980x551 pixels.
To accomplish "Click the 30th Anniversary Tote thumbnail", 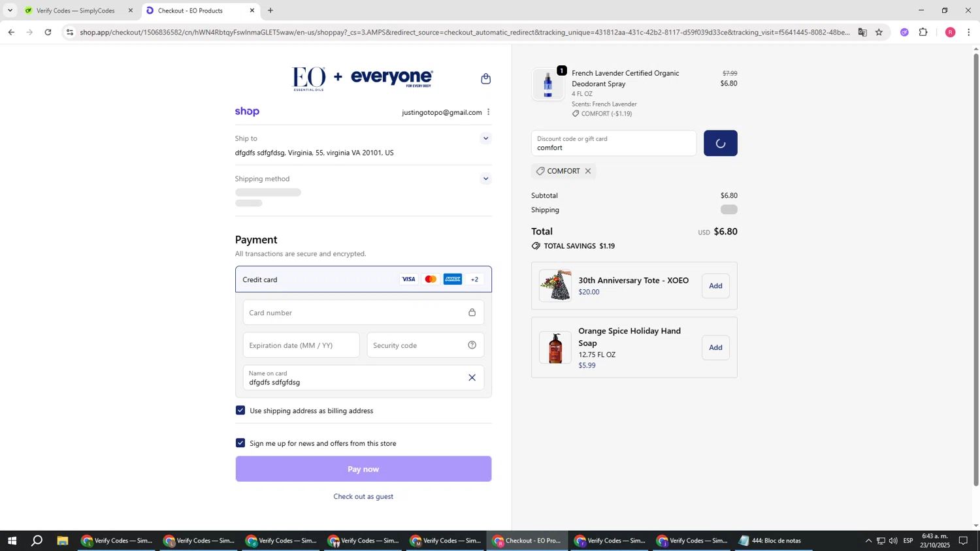I will click(555, 286).
